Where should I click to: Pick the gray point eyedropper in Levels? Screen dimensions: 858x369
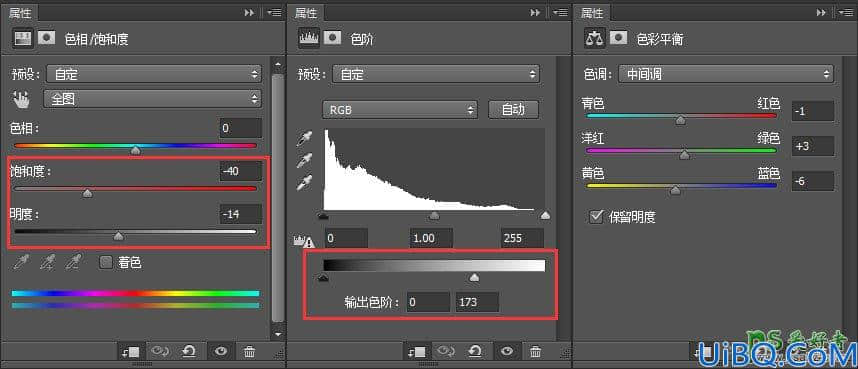304,161
